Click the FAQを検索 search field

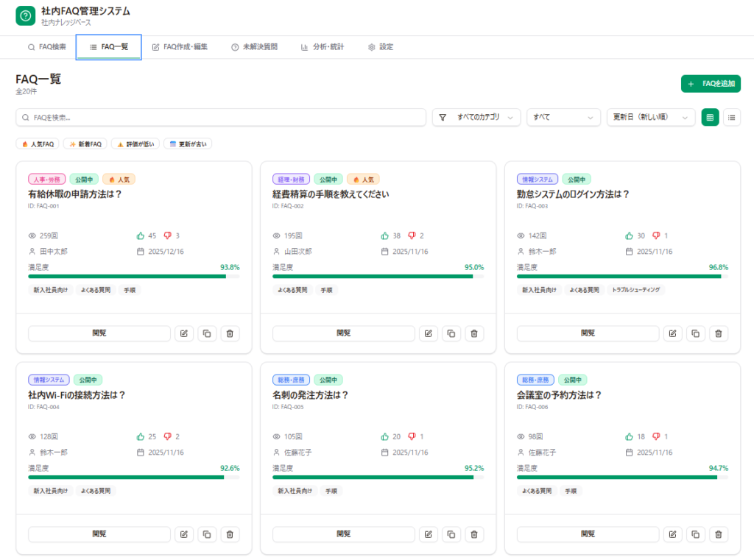[x=221, y=117]
